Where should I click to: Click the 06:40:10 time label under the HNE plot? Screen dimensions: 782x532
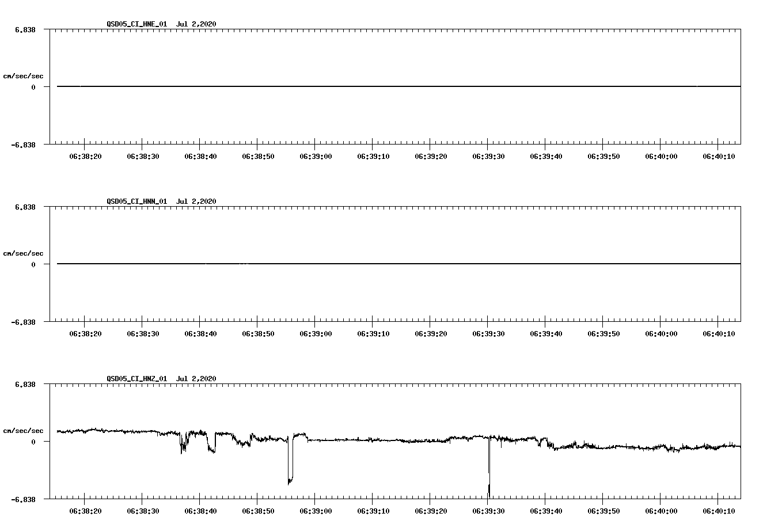coord(719,156)
